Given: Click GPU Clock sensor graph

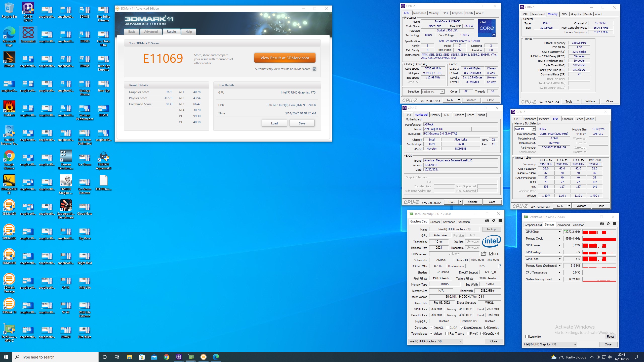Looking at the screenshot, I should pyautogui.click(x=599, y=232).
